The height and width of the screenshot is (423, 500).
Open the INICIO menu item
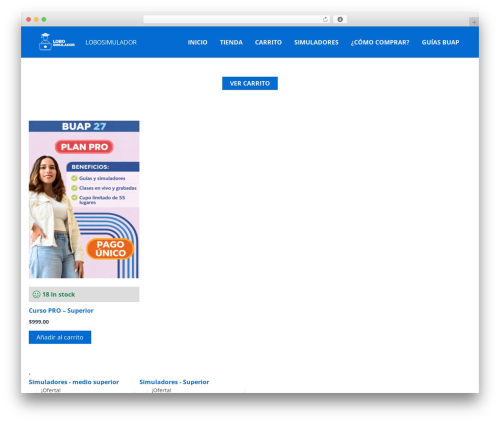(x=197, y=42)
